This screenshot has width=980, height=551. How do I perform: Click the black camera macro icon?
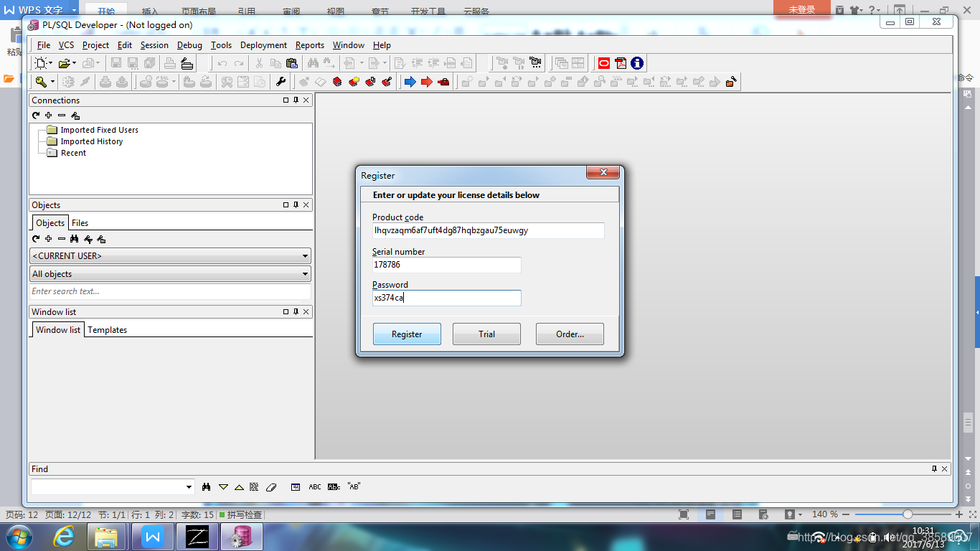coord(535,63)
